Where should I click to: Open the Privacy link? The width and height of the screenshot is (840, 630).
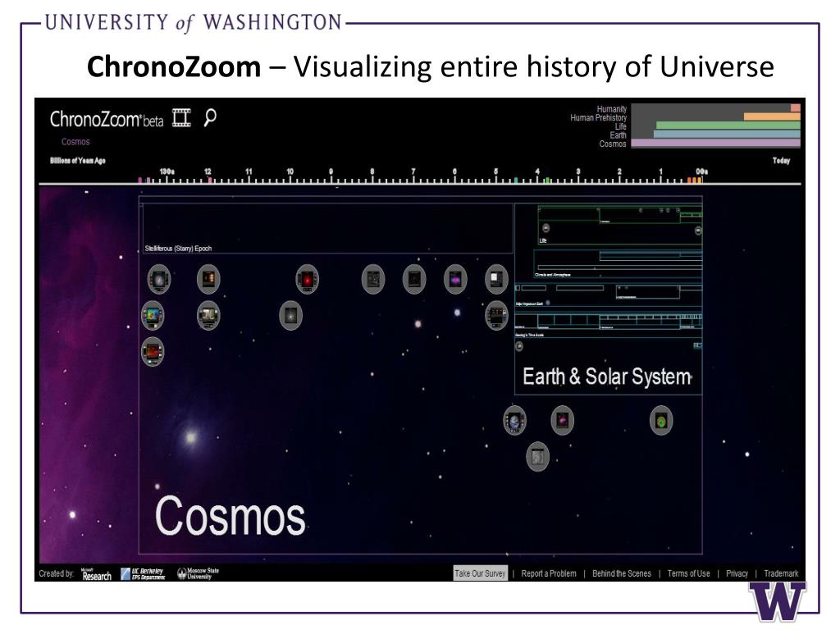point(737,573)
